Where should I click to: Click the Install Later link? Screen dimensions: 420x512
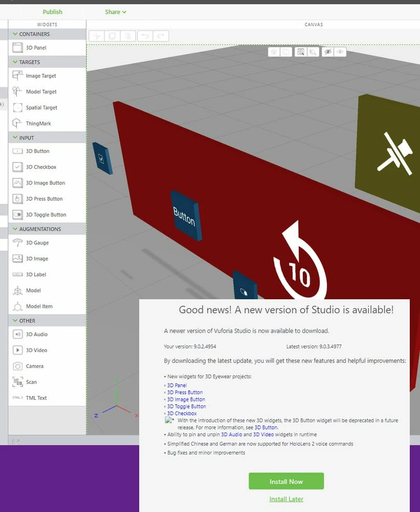[x=286, y=499]
